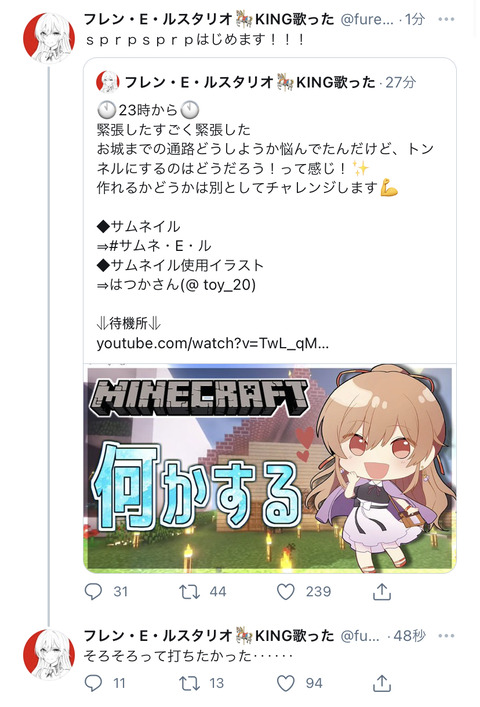Open the youtube.com/watch link

coord(212,344)
